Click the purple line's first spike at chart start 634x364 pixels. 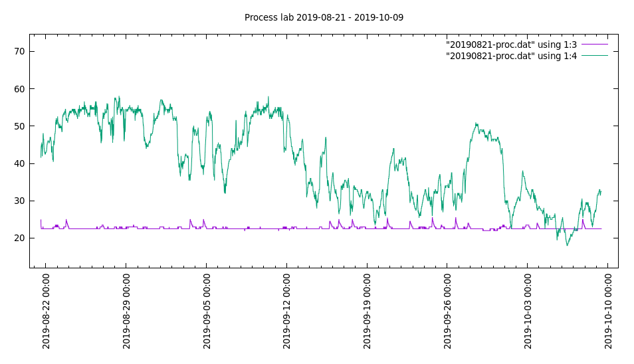(x=41, y=221)
